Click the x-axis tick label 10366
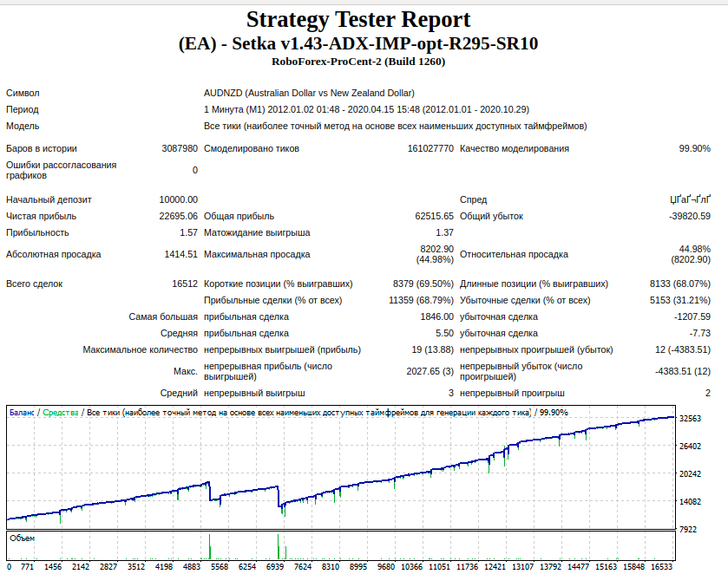 [412, 566]
